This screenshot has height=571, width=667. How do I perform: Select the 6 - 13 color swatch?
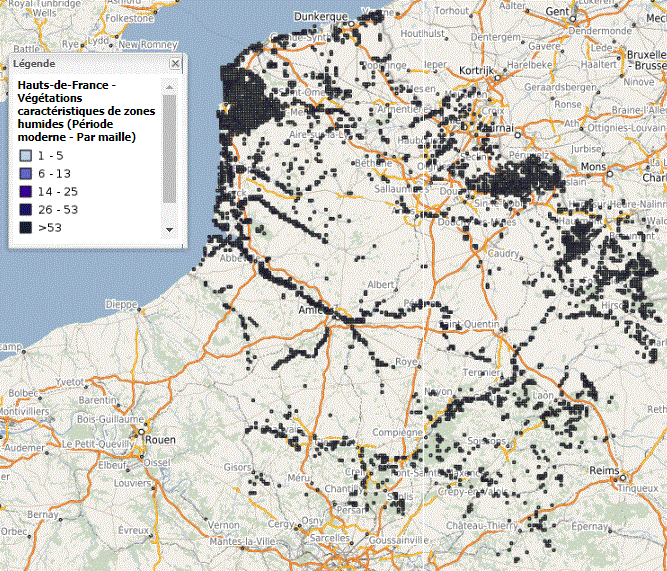(25, 174)
